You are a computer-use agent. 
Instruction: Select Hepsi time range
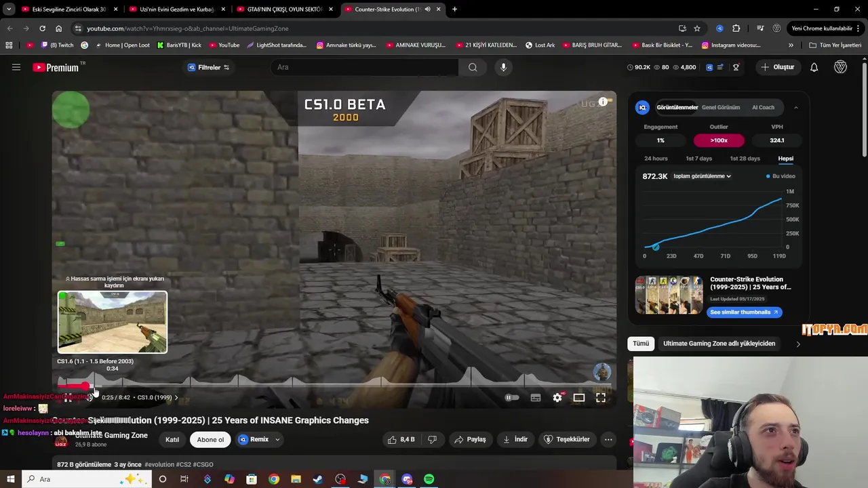pyautogui.click(x=785, y=159)
